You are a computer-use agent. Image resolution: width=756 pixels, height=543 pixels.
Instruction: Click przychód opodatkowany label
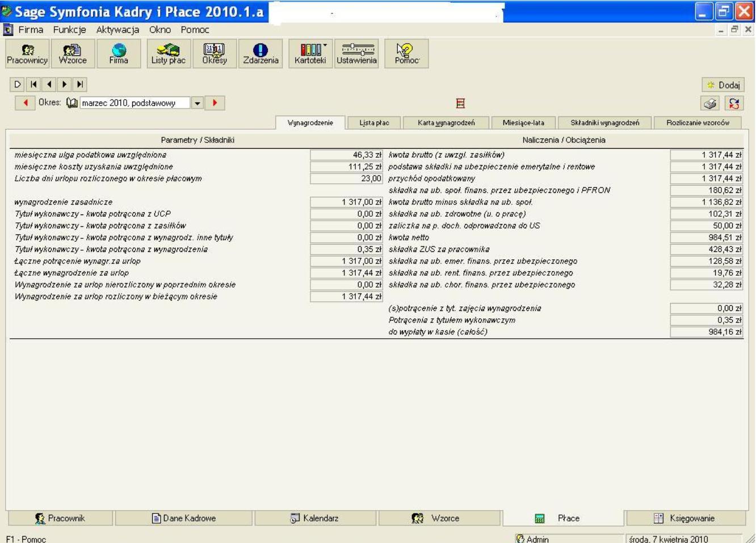(432, 179)
